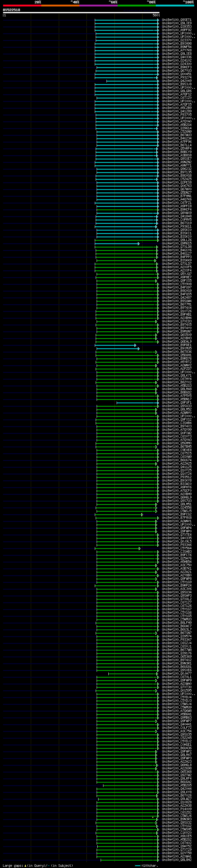Select the UniRef100_Q40441 label

point(176,725)
